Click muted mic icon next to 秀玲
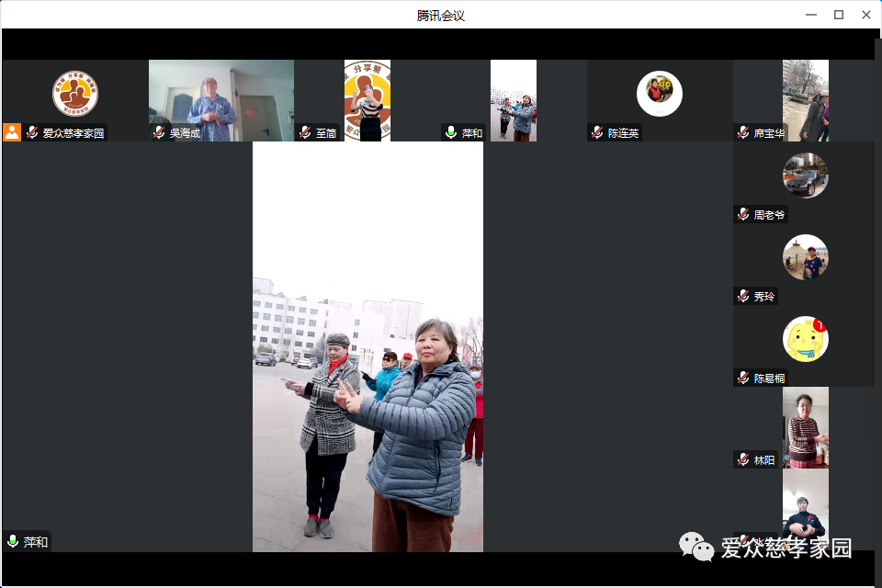 tap(743, 297)
